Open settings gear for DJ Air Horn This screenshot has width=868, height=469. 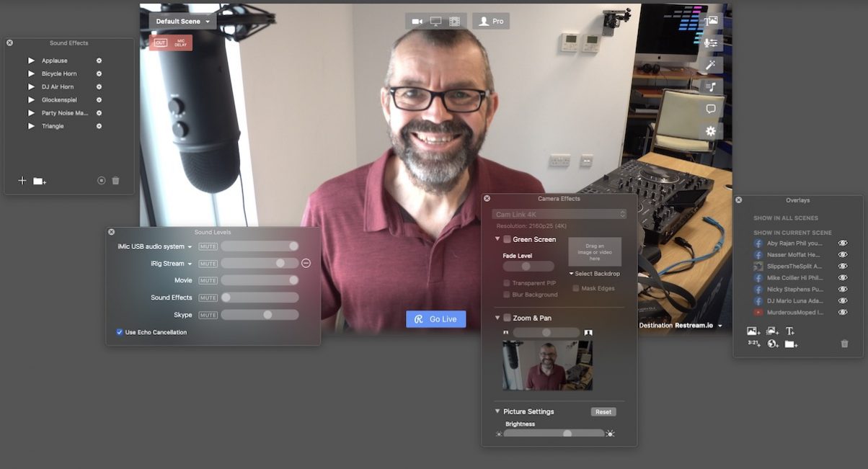[x=99, y=87]
